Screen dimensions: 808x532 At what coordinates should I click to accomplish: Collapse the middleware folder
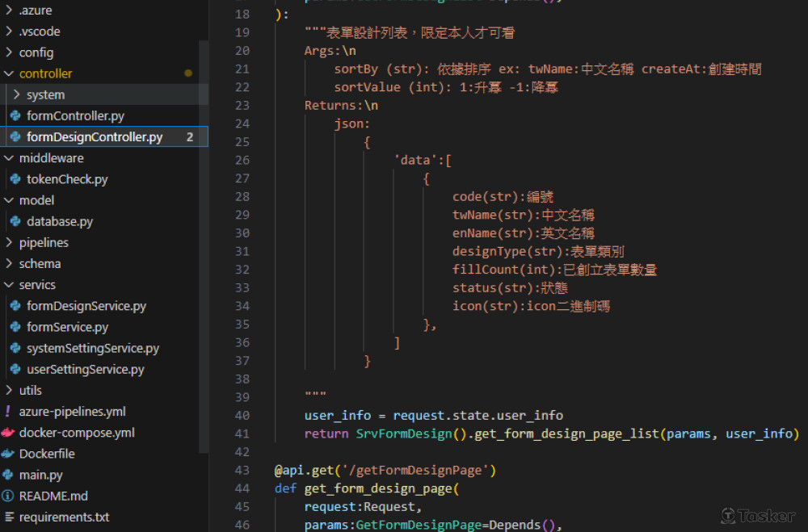pyautogui.click(x=50, y=158)
